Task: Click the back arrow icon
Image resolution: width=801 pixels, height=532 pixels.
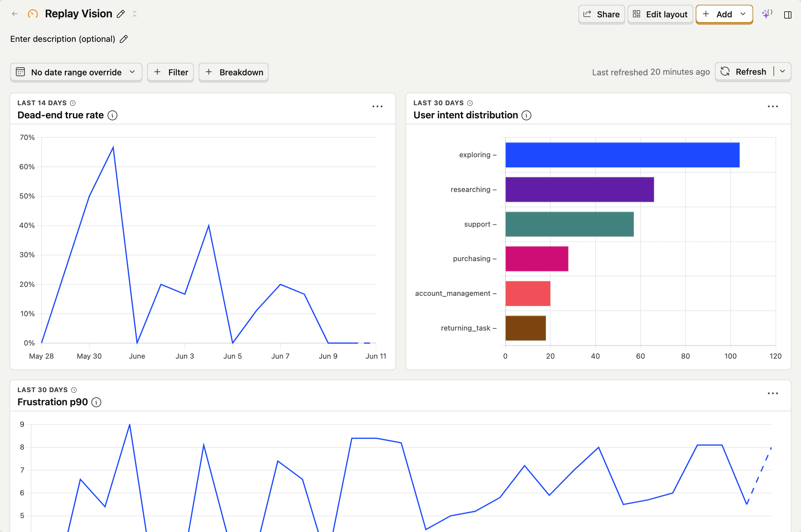Action: coord(15,14)
